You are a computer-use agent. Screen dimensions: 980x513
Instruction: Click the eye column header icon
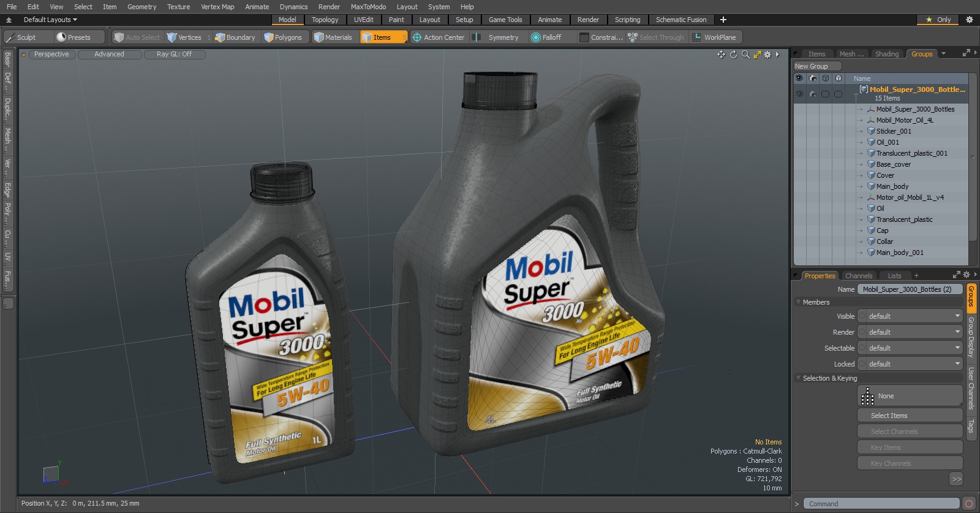(799, 78)
